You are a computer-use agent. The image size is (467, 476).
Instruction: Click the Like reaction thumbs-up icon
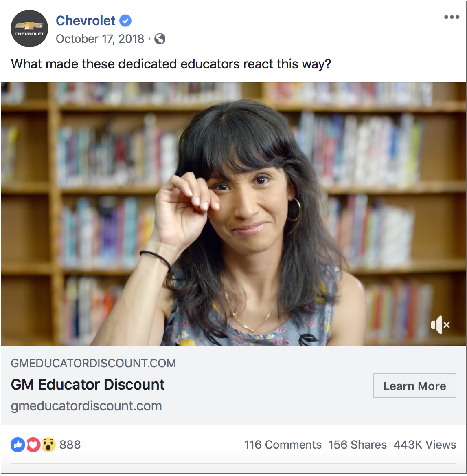pos(18,445)
